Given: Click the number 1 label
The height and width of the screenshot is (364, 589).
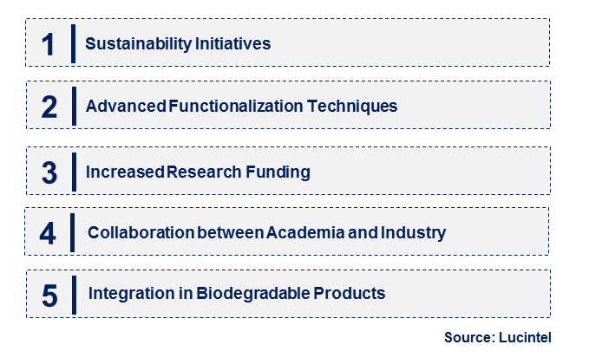Looking at the screenshot, I should [x=48, y=45].
